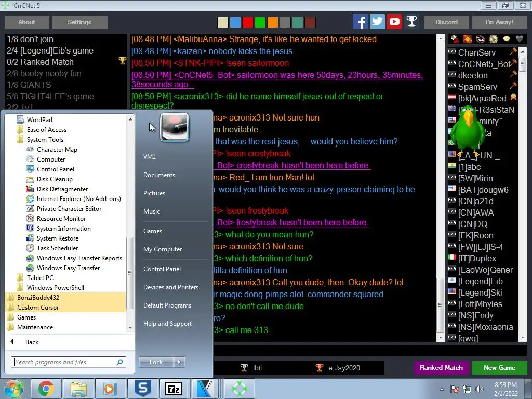532x399 pixels.
Task: Click the About button in CnCNet
Action: (26, 22)
